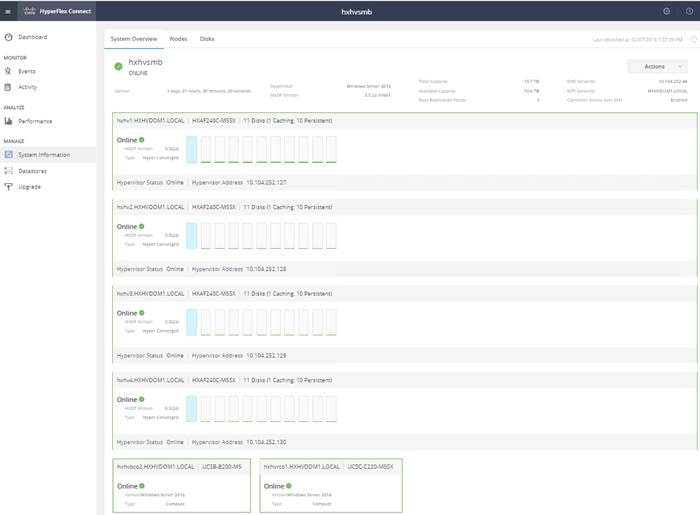700x515 pixels.
Task: Click caching disk of node hxhv4
Action: coord(192,409)
